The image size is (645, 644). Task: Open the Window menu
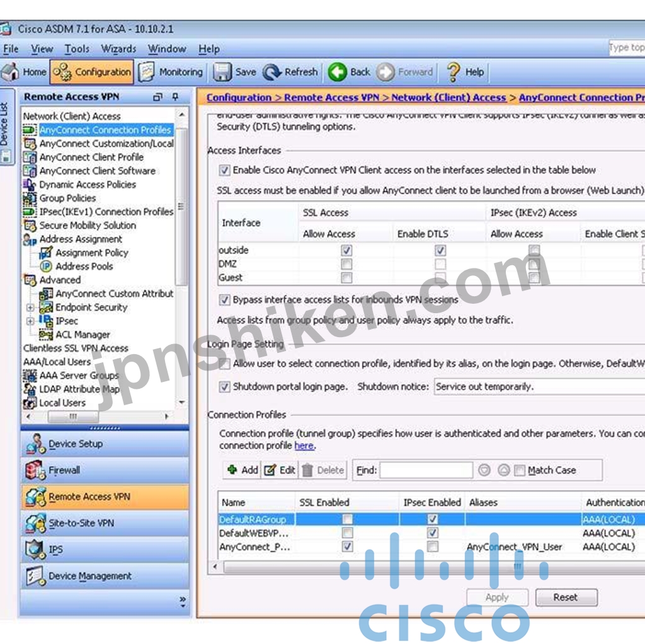point(166,49)
